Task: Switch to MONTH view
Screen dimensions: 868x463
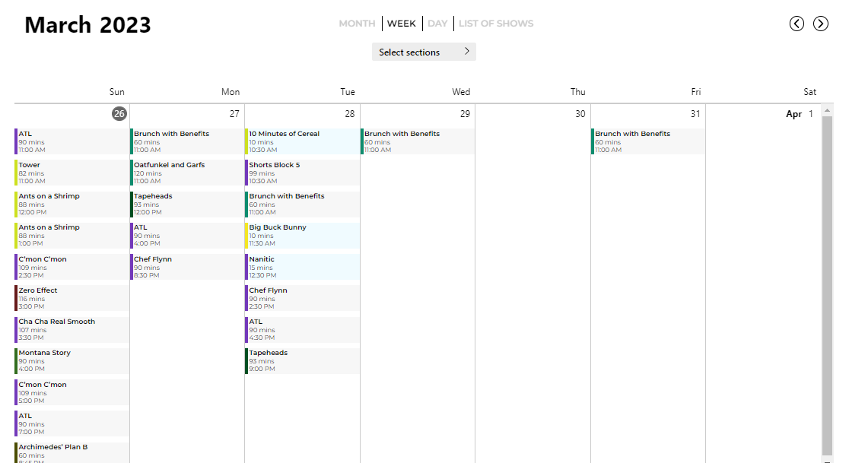Action: pyautogui.click(x=357, y=24)
